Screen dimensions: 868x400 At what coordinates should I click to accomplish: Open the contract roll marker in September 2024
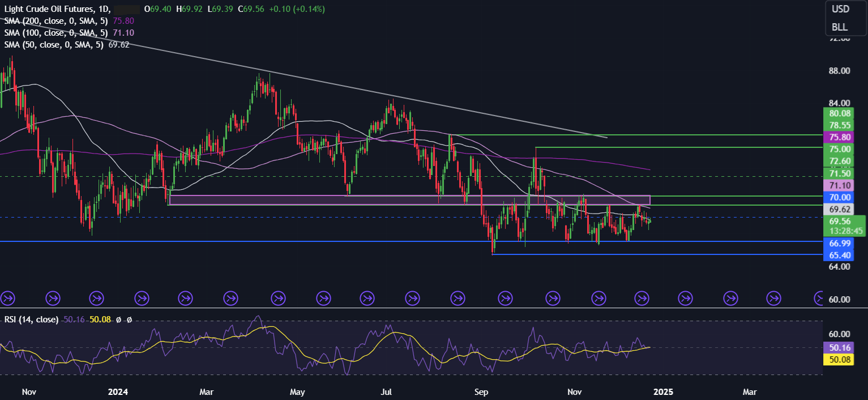[504, 297]
